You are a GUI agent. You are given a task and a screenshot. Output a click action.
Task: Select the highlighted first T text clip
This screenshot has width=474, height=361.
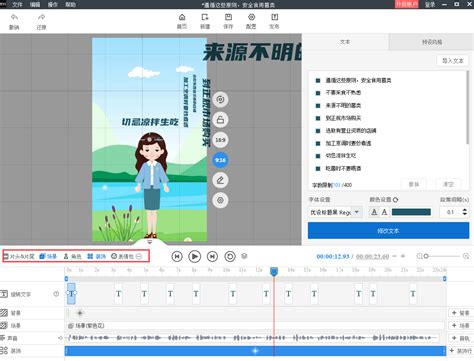(x=72, y=294)
